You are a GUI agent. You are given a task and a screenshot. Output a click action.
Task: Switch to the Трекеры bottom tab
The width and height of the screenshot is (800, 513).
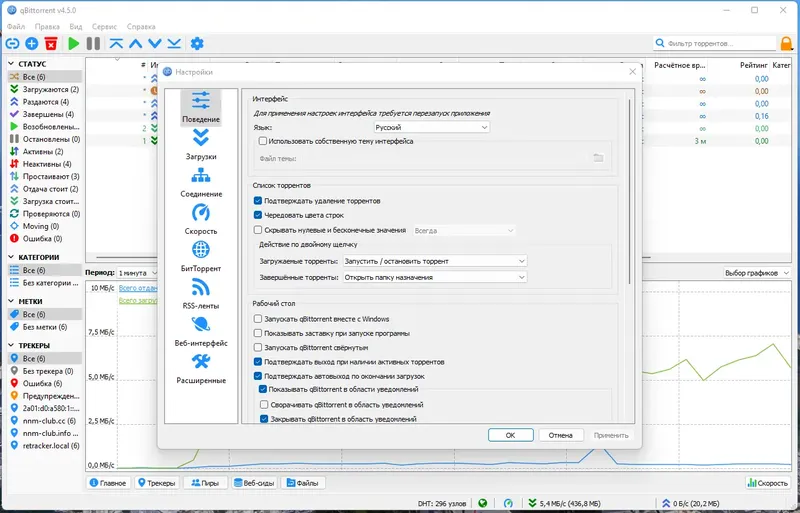point(157,483)
